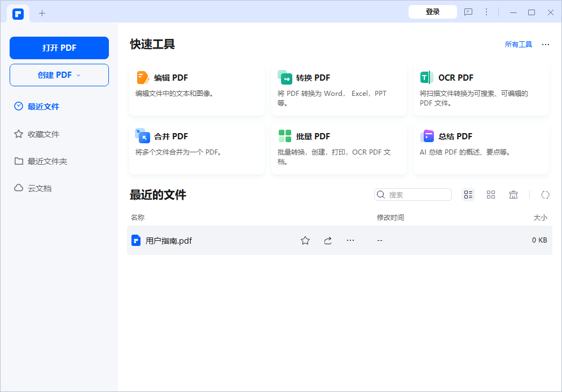The image size is (562, 392).
Task: Open more options via top-bar three-dot menu
Action: [x=486, y=12]
